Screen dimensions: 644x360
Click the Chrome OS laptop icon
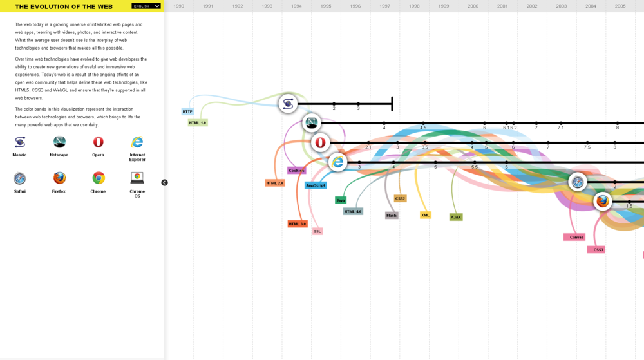(137, 178)
